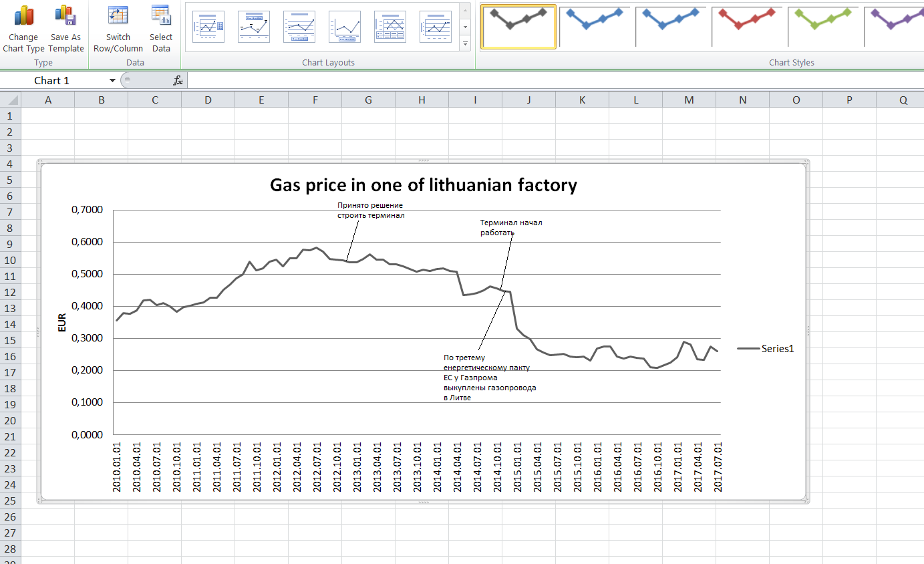Click the 'По третему энергетическому пакту' text box
The width and height of the screenshot is (924, 564).
click(490, 378)
